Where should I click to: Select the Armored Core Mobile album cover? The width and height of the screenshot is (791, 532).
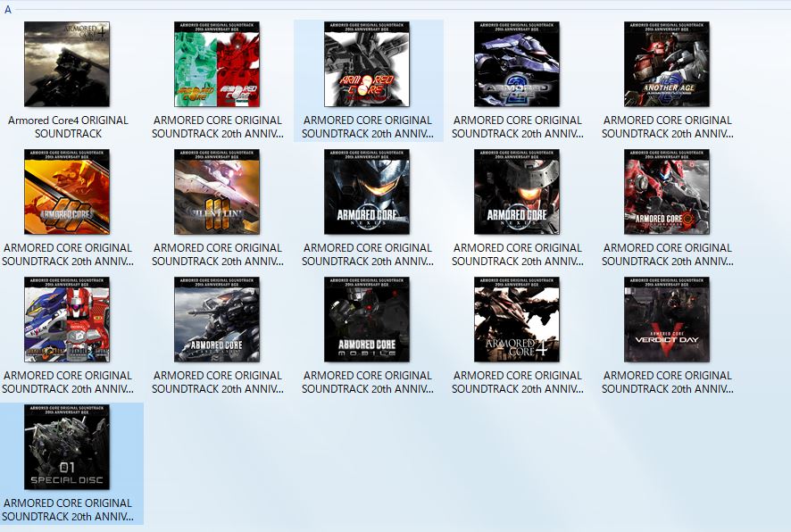pos(367,320)
